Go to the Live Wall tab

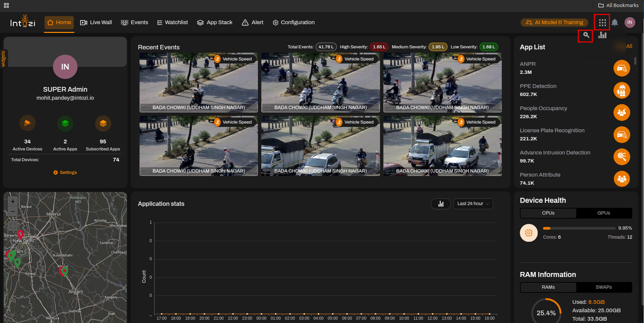pos(96,22)
